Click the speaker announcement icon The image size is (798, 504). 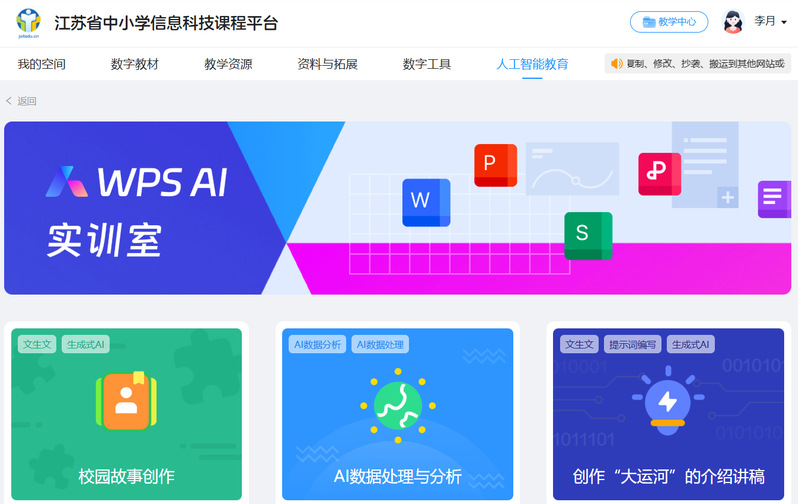tap(616, 64)
